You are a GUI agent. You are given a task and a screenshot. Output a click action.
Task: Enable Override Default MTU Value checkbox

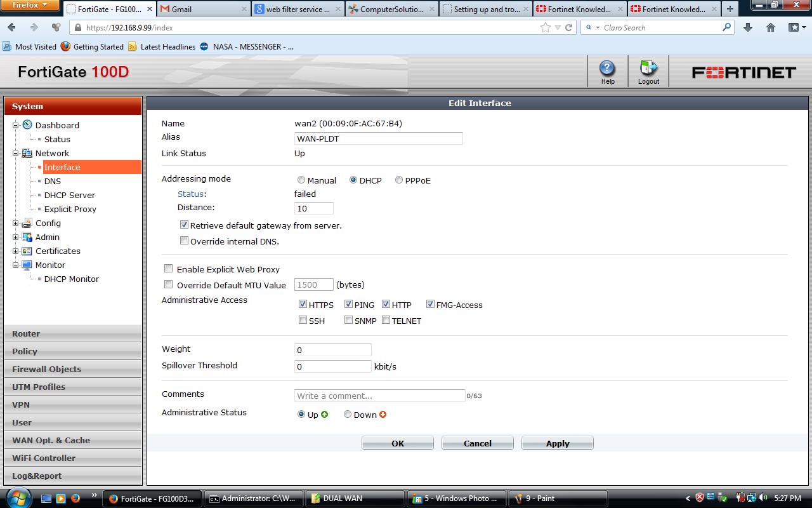[168, 284]
